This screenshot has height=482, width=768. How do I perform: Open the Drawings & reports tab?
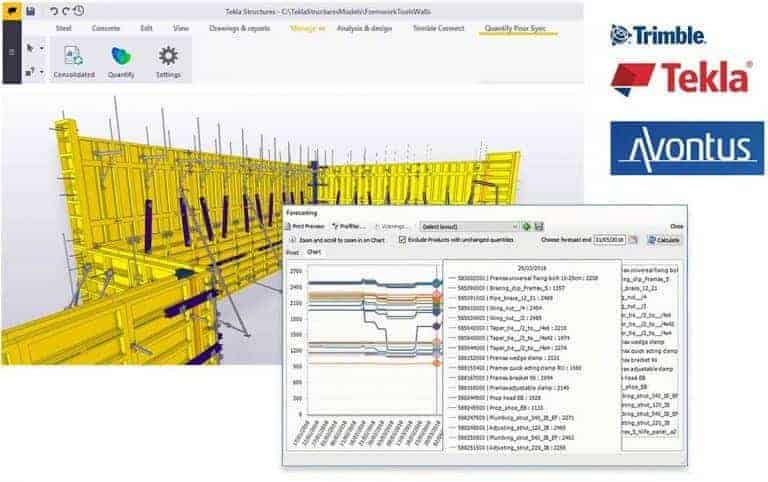[240, 28]
